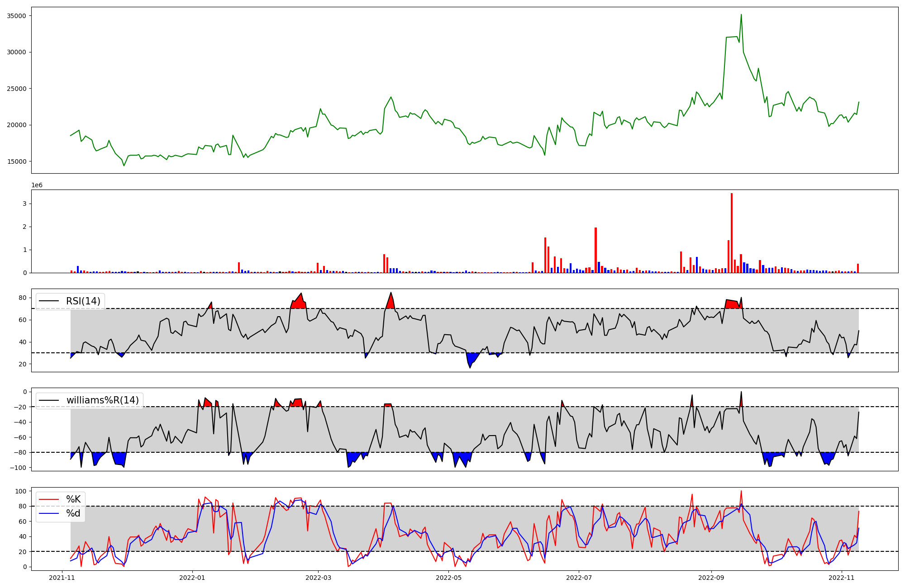The image size is (905, 588).
Task: Click the williams%R(14) legend label
Action: tap(103, 400)
